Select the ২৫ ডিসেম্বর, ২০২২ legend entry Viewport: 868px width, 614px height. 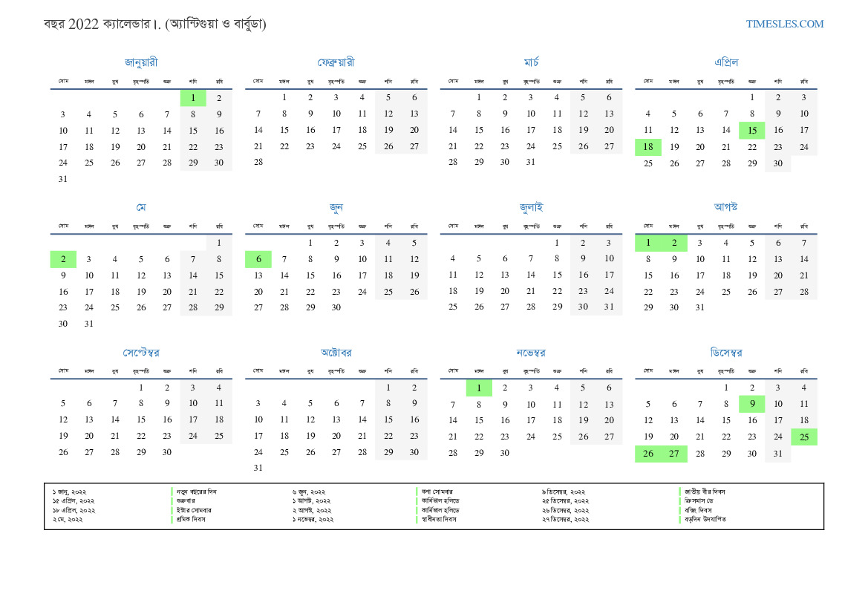565,501
